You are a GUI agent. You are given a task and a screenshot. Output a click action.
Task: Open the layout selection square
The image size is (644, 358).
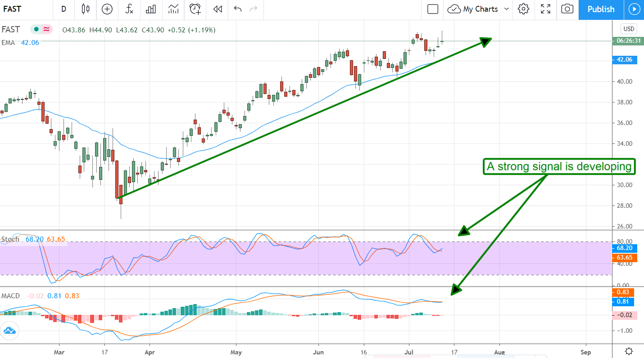[433, 9]
